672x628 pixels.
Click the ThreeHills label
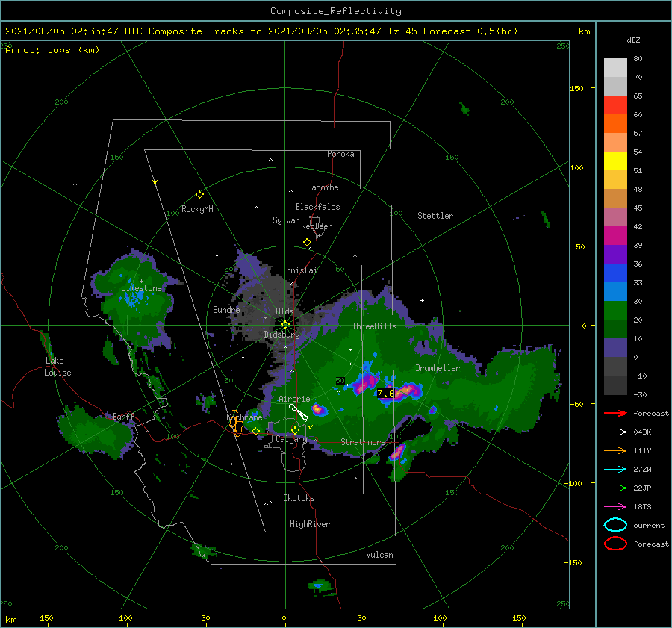point(374,326)
